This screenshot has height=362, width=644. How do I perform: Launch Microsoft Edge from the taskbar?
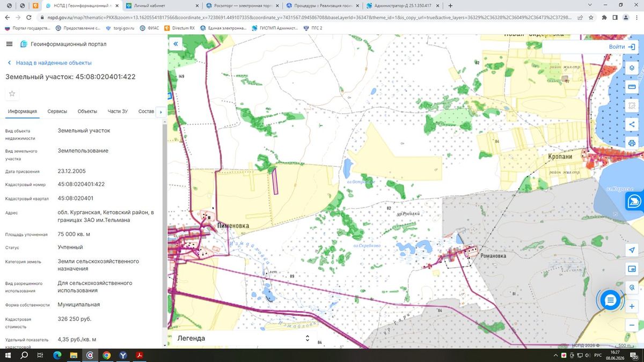pyautogui.click(x=57, y=355)
